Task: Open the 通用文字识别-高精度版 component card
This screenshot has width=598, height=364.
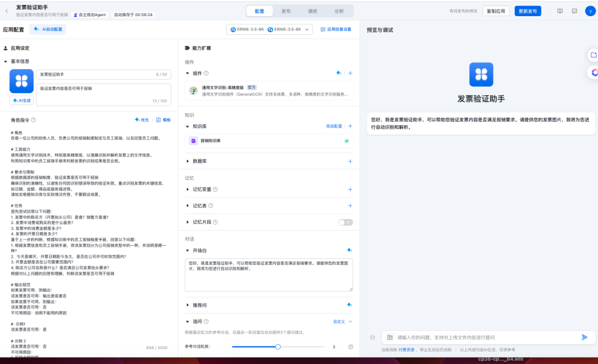Action: (269, 91)
